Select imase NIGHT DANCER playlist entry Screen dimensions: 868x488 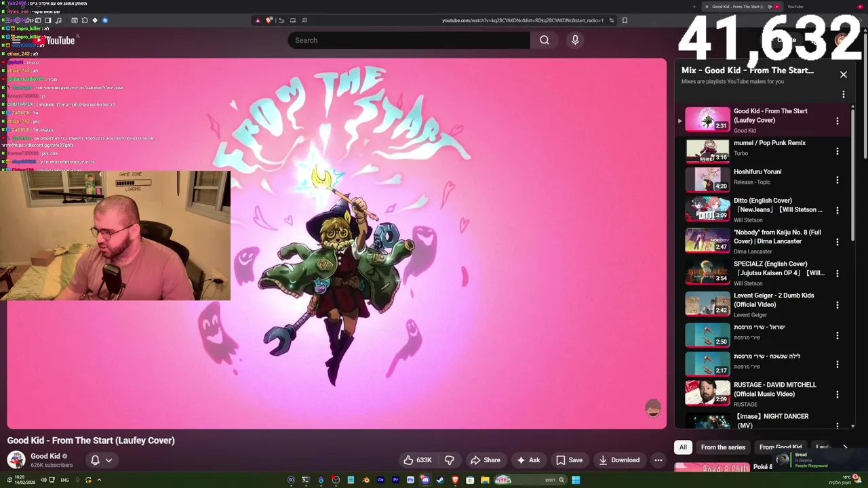pyautogui.click(x=763, y=421)
